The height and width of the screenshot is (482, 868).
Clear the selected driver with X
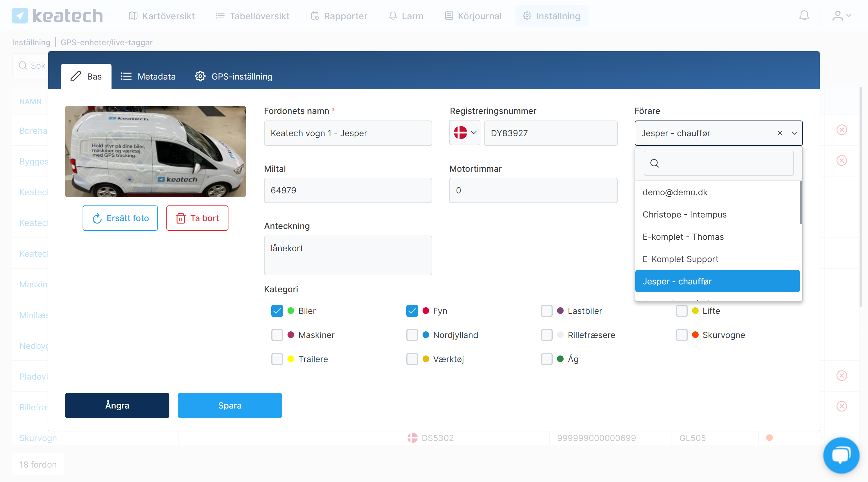(780, 133)
